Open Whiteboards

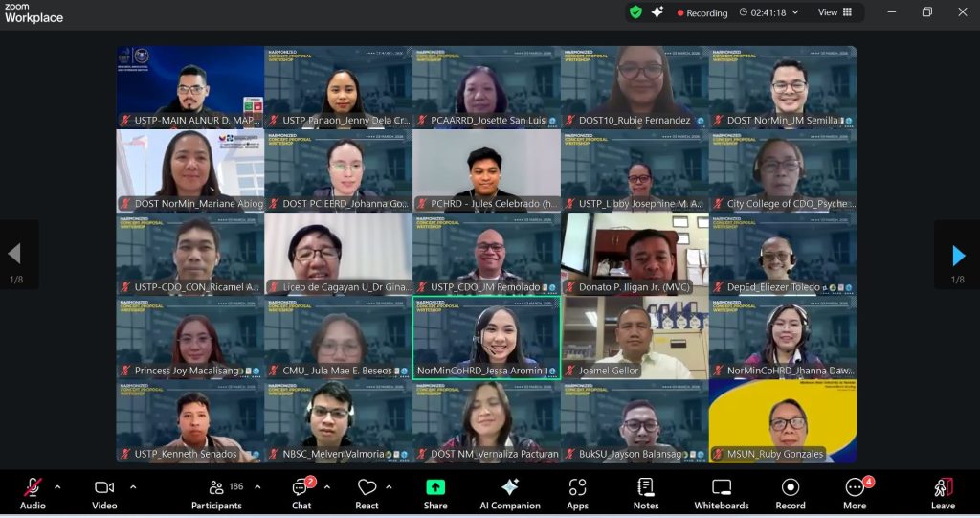(x=722, y=493)
